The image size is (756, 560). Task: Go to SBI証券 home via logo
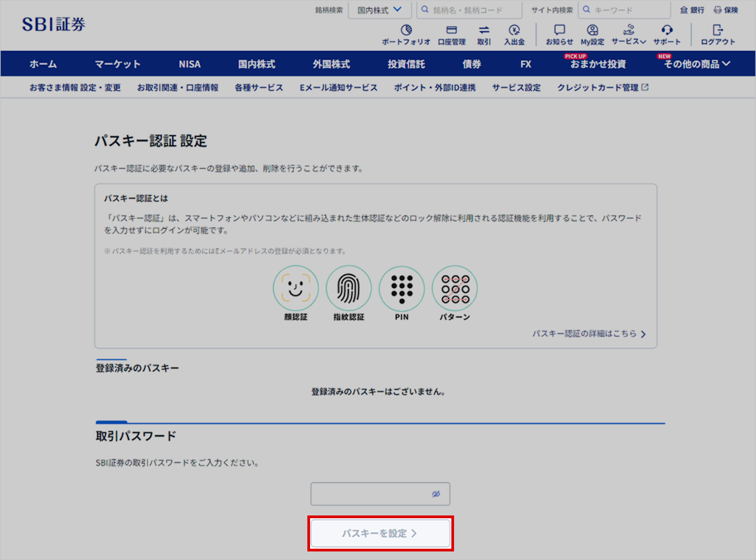pos(54,24)
